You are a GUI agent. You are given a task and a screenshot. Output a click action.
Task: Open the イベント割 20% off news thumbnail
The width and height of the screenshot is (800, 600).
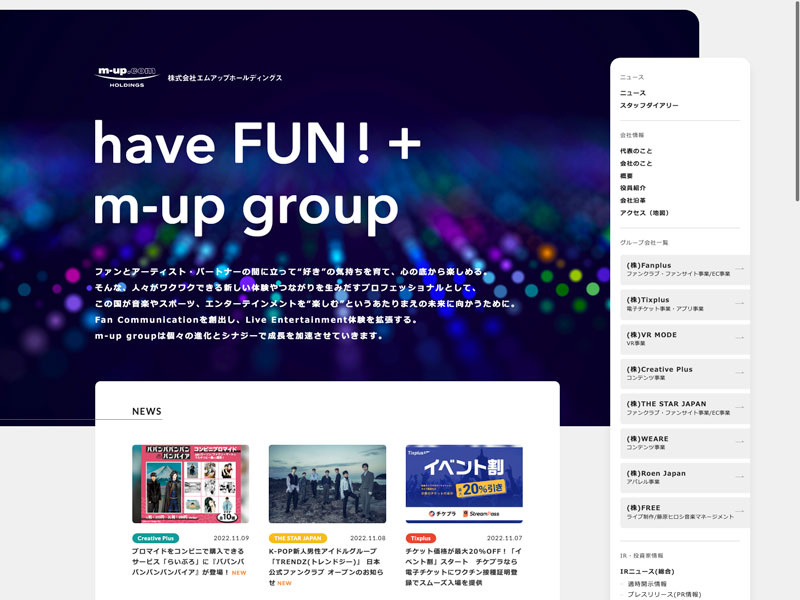pyautogui.click(x=464, y=484)
